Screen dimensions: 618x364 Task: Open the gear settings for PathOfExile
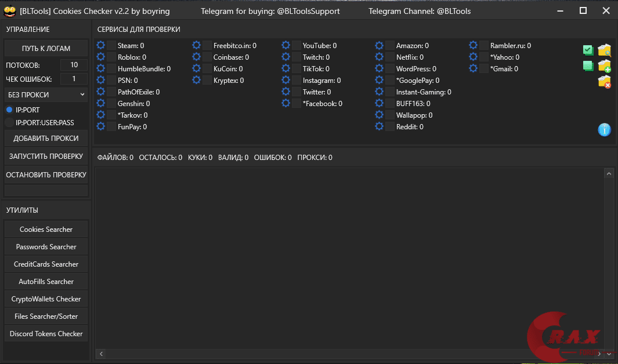pos(101,92)
